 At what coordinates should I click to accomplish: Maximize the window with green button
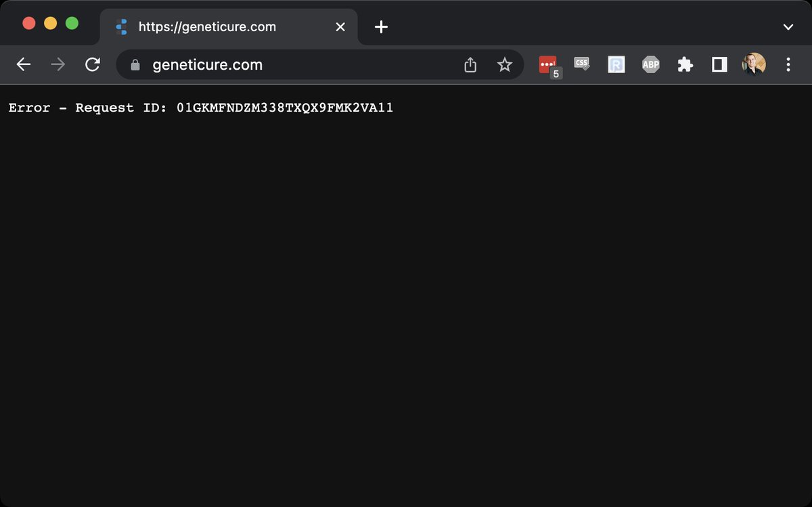click(72, 23)
